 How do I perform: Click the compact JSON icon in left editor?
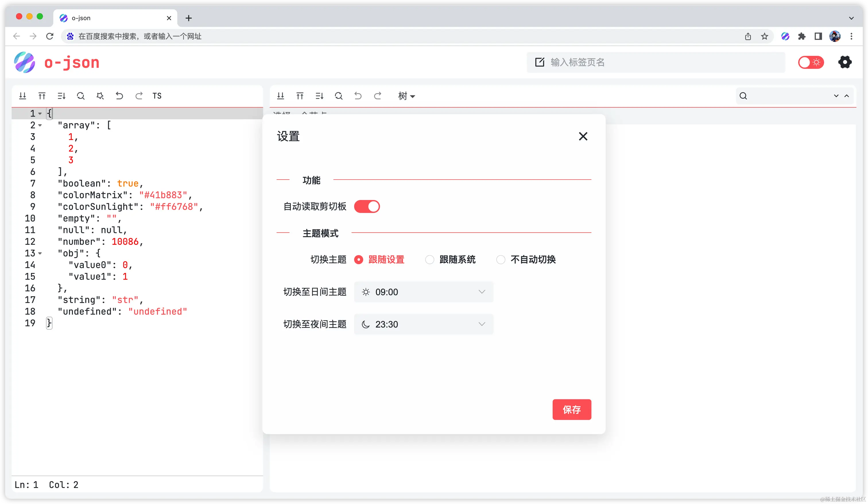click(42, 96)
